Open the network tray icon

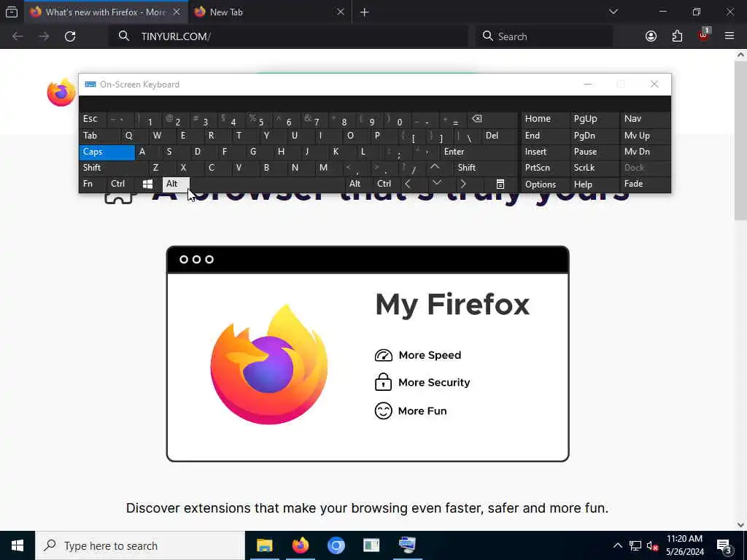pos(635,545)
